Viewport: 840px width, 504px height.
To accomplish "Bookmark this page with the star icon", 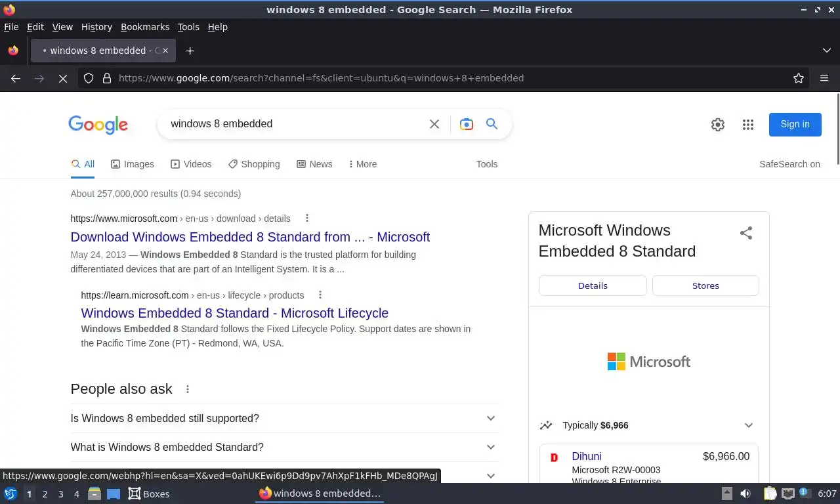I will [x=799, y=78].
